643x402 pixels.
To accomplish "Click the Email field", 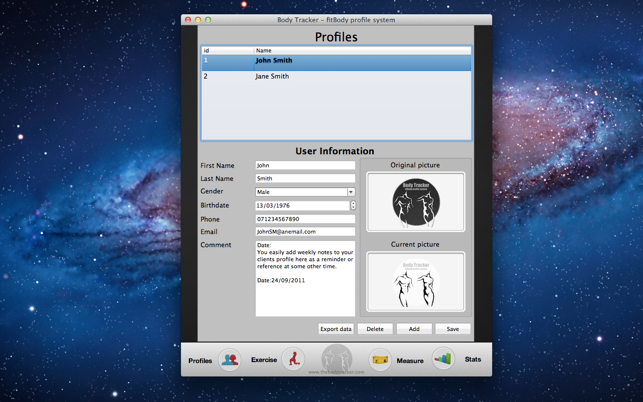I will [305, 232].
